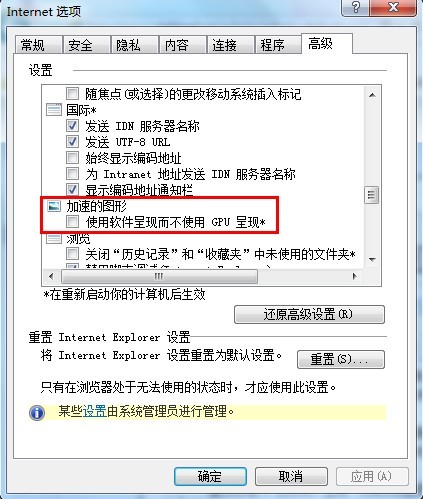Click the 还原高级设置 button
The height and width of the screenshot is (499, 423).
click(x=309, y=314)
